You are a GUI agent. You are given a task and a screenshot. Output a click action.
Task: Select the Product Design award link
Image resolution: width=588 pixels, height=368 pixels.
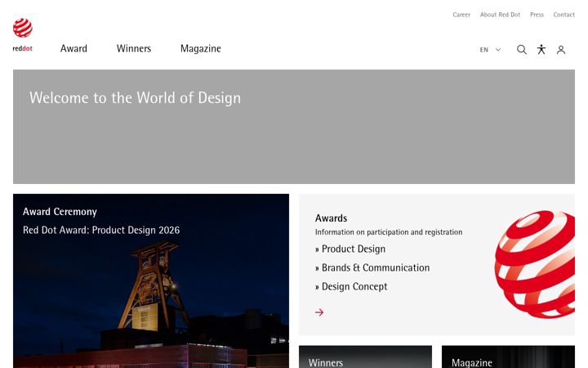[350, 249]
